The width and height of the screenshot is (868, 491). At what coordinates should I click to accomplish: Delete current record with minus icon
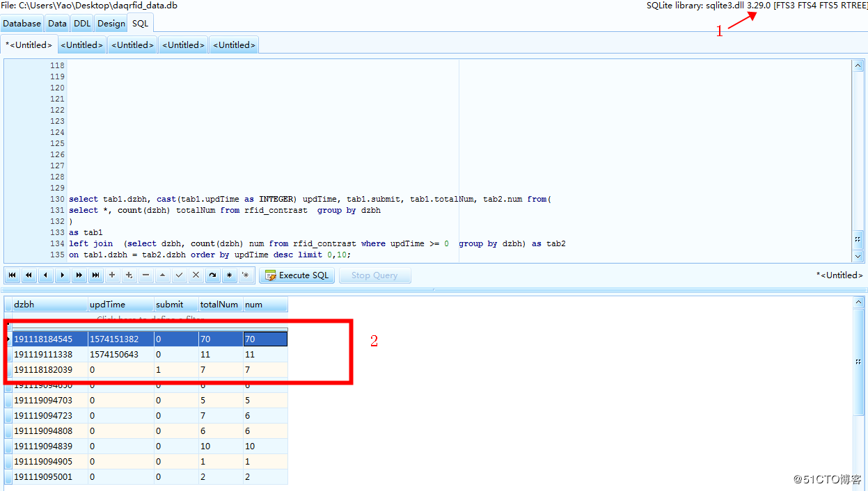coord(146,275)
